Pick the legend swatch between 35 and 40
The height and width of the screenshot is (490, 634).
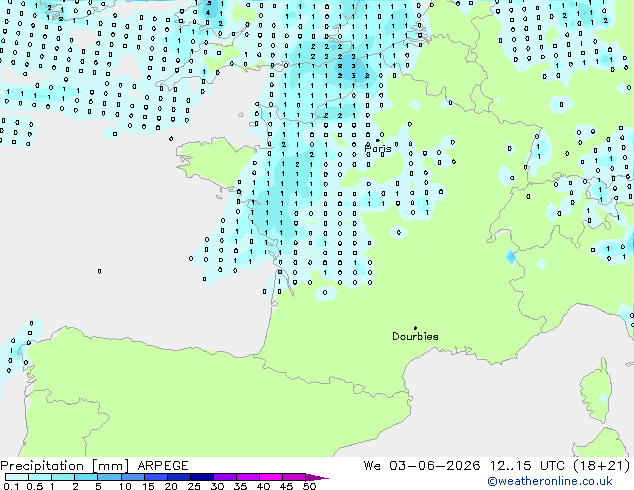[x=247, y=477]
